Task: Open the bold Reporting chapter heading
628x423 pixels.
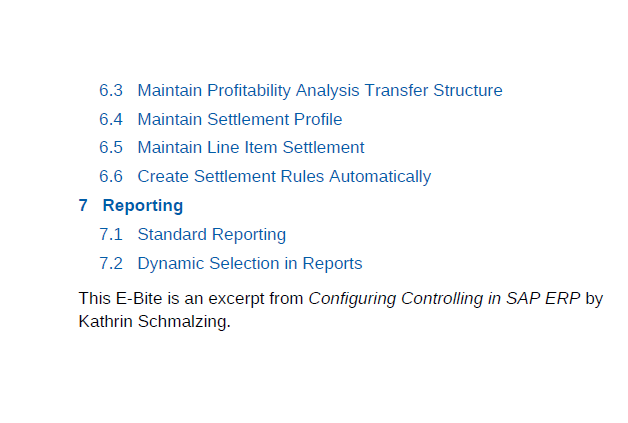Action: [x=143, y=206]
